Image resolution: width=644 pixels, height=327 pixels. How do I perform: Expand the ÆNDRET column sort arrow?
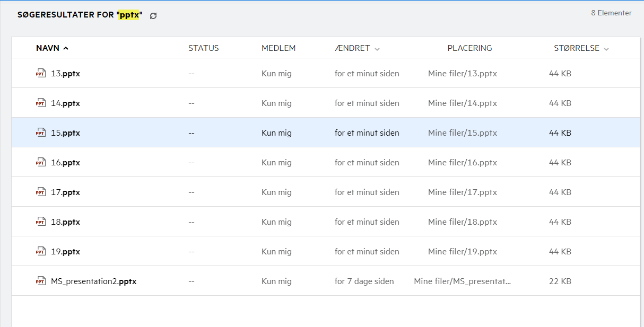(x=377, y=49)
